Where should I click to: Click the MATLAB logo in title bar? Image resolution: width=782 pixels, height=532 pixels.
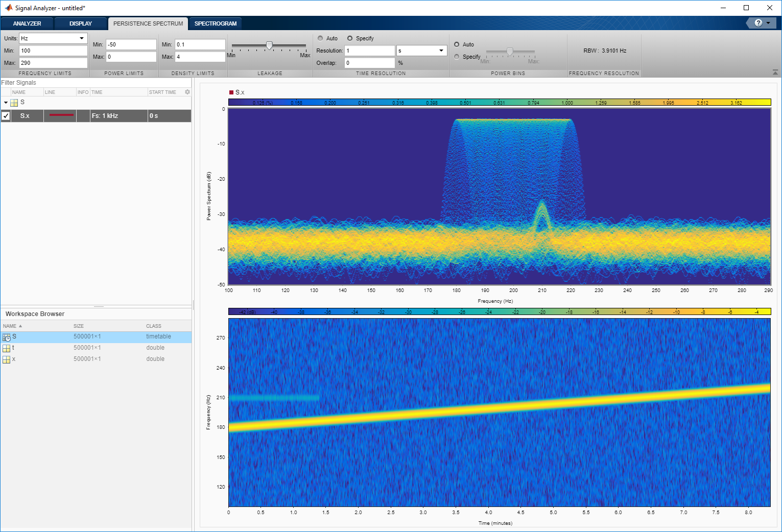[x=8, y=8]
